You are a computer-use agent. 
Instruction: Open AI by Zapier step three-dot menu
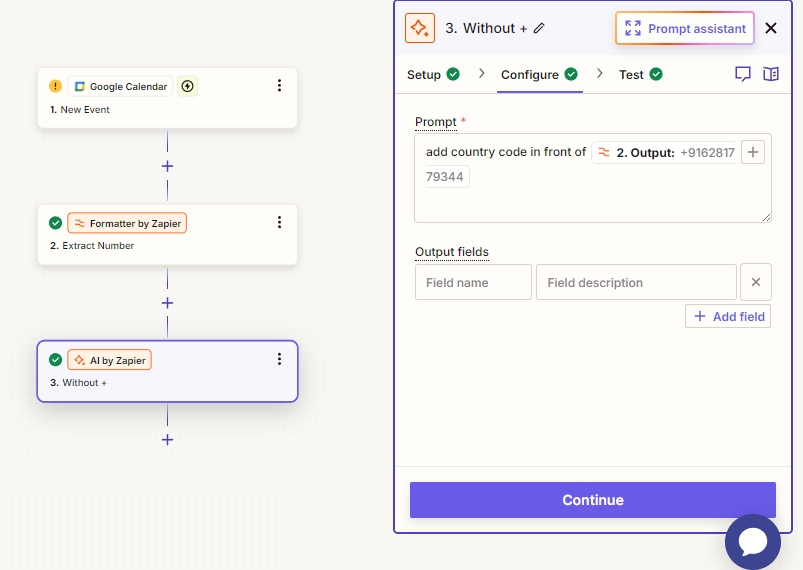click(x=279, y=359)
